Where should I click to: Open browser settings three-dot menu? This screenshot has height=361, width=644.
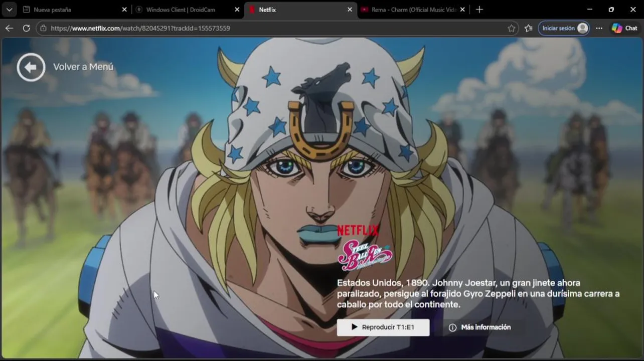point(599,29)
